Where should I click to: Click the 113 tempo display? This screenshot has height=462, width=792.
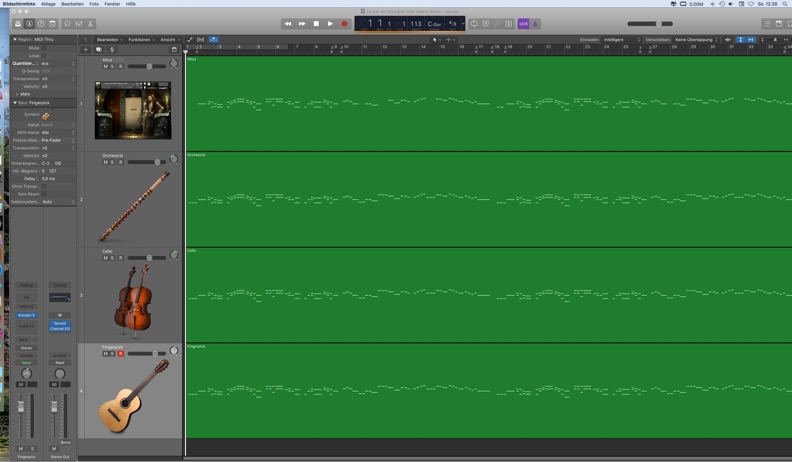(x=416, y=24)
